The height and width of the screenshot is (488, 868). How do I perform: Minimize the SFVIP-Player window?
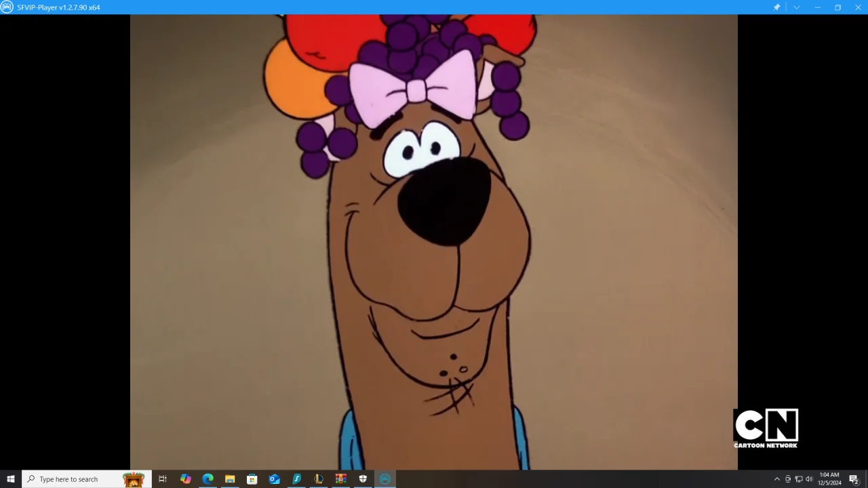click(x=817, y=7)
